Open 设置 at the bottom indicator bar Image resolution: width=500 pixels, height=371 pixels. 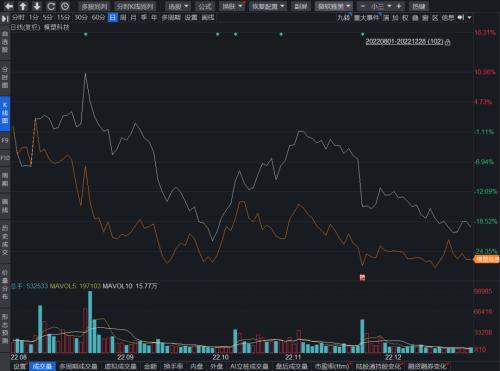(19, 366)
